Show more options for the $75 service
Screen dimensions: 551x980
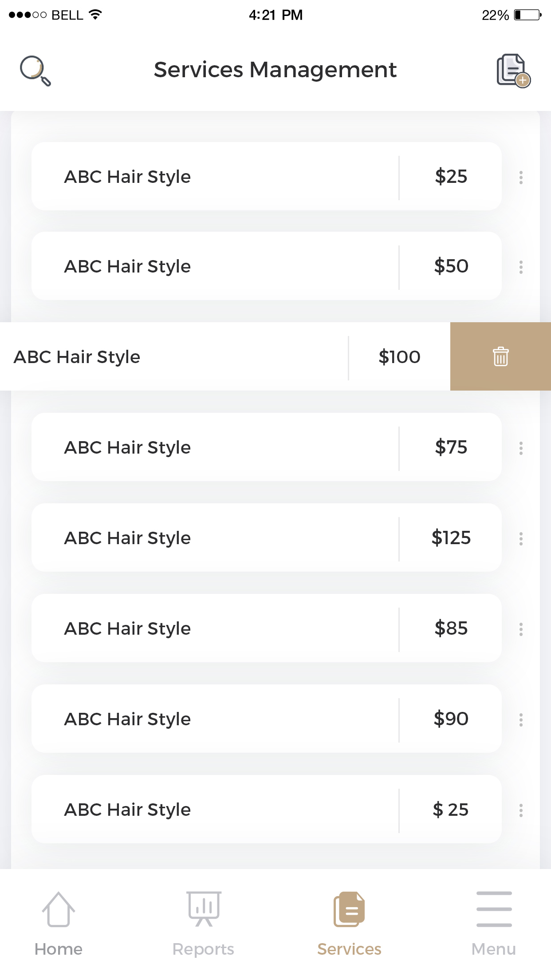click(521, 448)
